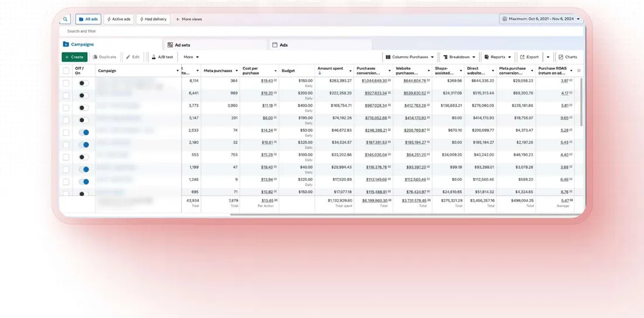Open the $8.00 cost per purchase link

(x=268, y=118)
